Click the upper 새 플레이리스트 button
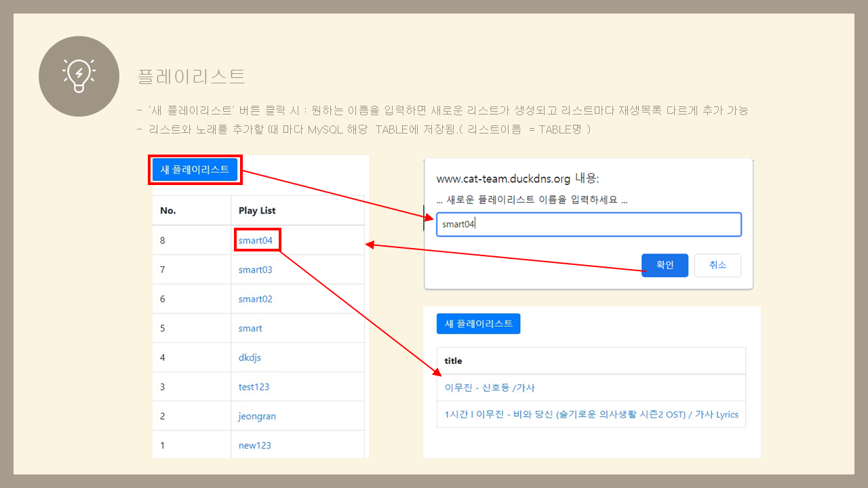The width and height of the screenshot is (868, 488). (195, 169)
